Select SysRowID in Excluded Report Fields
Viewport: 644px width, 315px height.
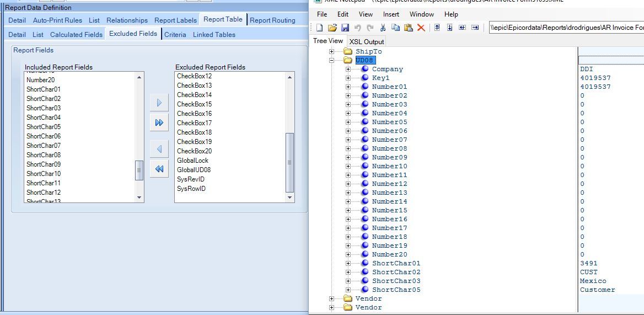[x=191, y=189]
